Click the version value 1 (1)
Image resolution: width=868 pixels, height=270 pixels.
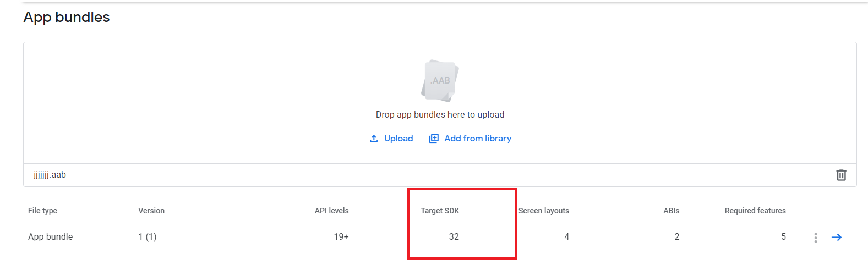[x=148, y=237]
